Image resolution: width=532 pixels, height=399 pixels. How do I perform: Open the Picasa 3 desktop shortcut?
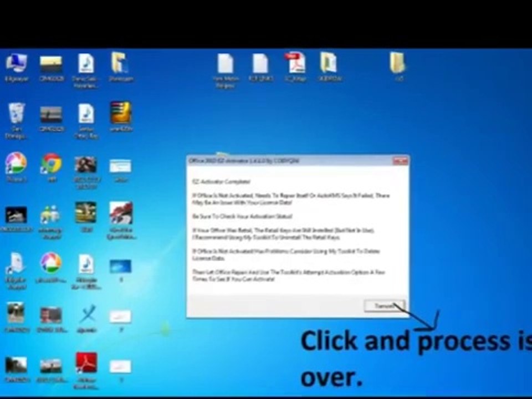click(16, 168)
